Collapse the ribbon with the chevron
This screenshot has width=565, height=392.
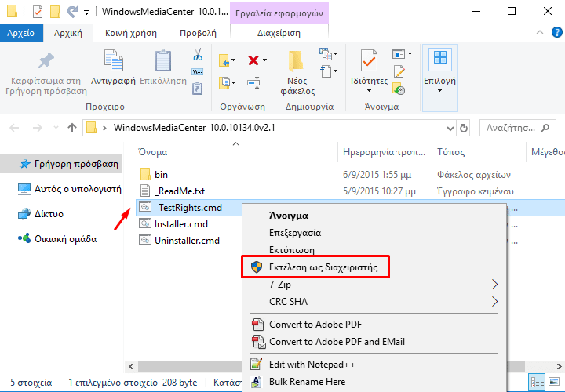(540, 32)
